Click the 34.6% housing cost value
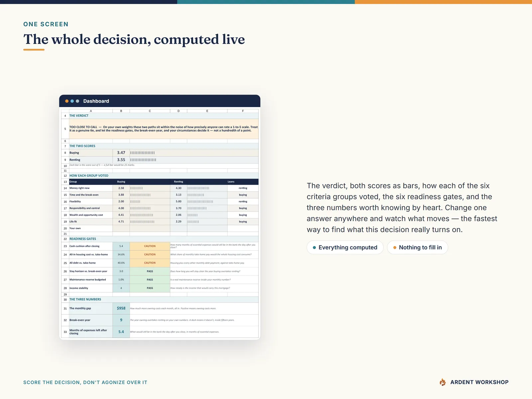Image resolution: width=532 pixels, height=399 pixels. point(121,254)
